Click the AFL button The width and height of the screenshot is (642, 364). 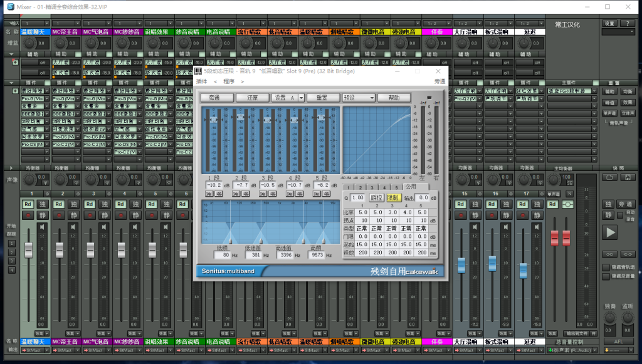[x=619, y=341]
